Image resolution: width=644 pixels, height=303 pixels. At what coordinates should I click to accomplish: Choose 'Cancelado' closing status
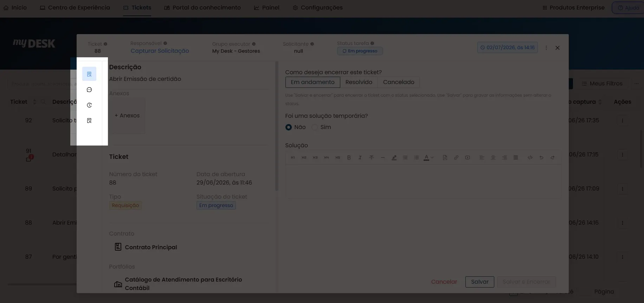click(399, 82)
